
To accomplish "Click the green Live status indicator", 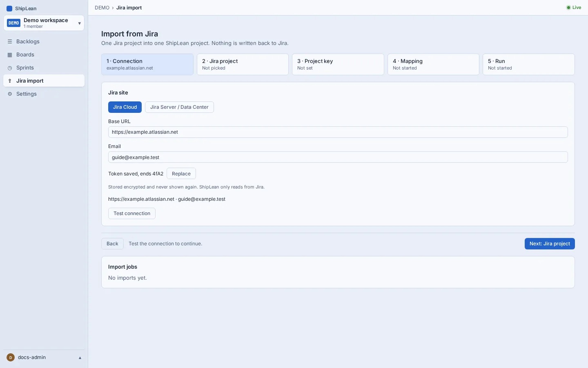I will [x=574, y=7].
